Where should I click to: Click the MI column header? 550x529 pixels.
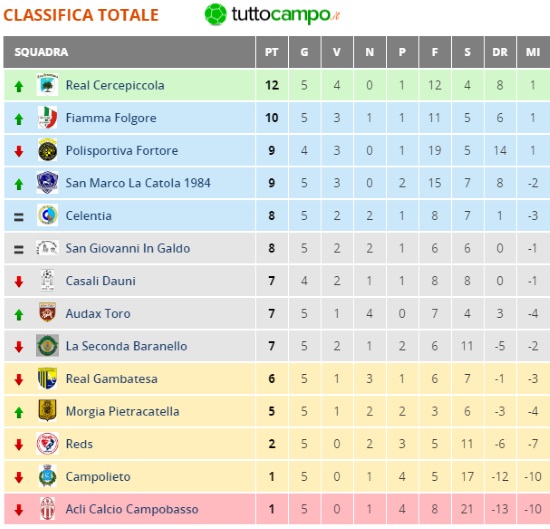(533, 52)
